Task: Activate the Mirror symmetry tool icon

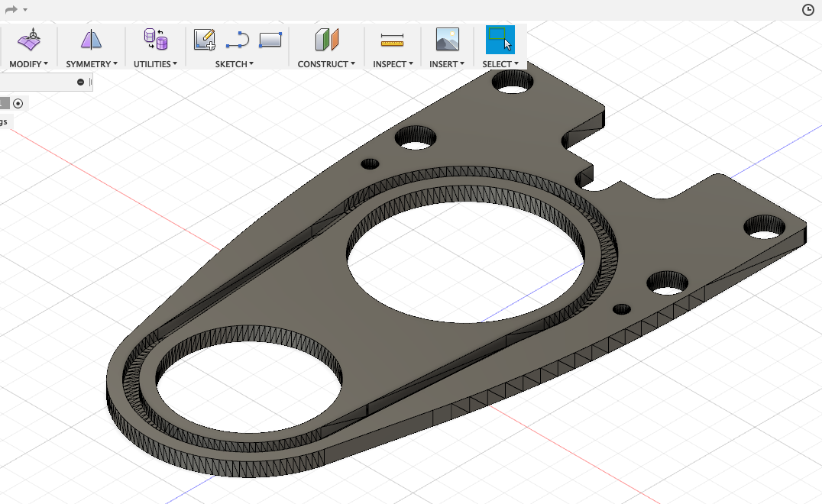Action: tap(91, 40)
